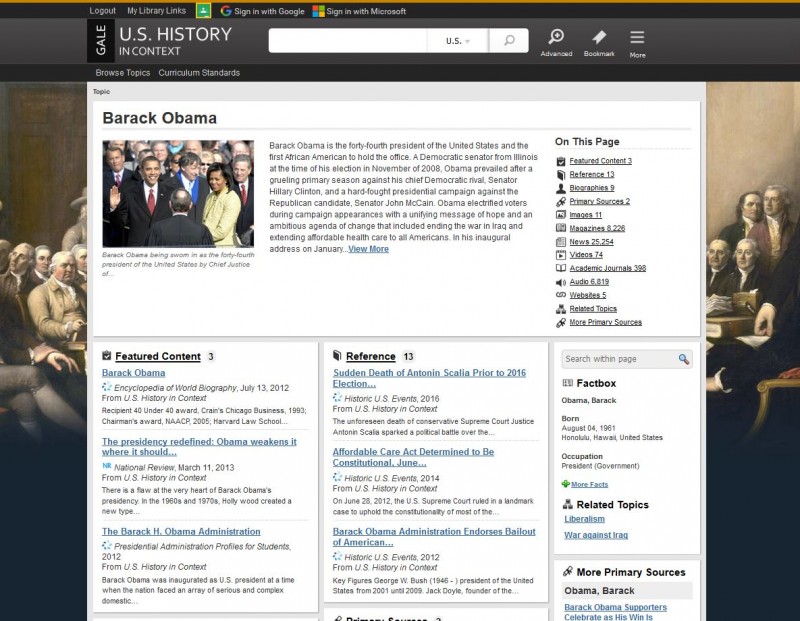Open the Barack Obama featured article
The image size is (800, 621).
[x=133, y=373]
